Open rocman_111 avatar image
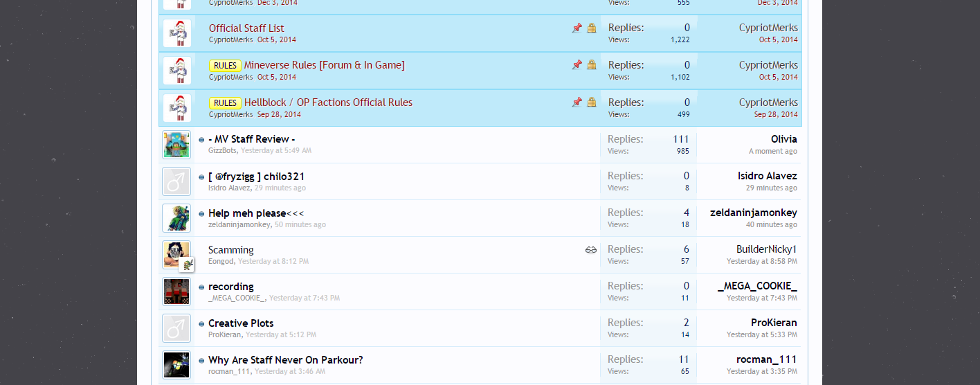Image resolution: width=980 pixels, height=385 pixels. 176,365
